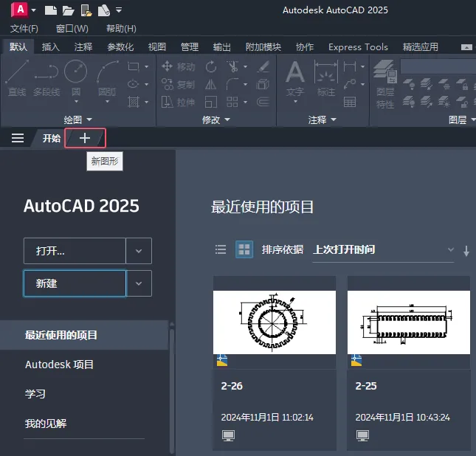Open the 图层特性 layer properties manager
This screenshot has width=476, height=456.
385,84
